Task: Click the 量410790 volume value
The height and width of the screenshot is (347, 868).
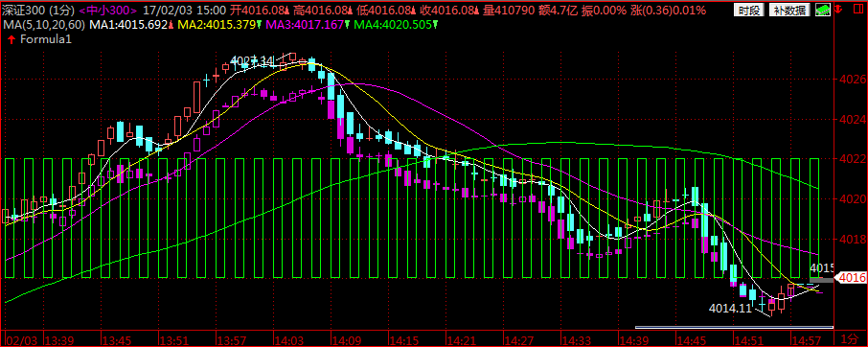Action: coord(510,10)
